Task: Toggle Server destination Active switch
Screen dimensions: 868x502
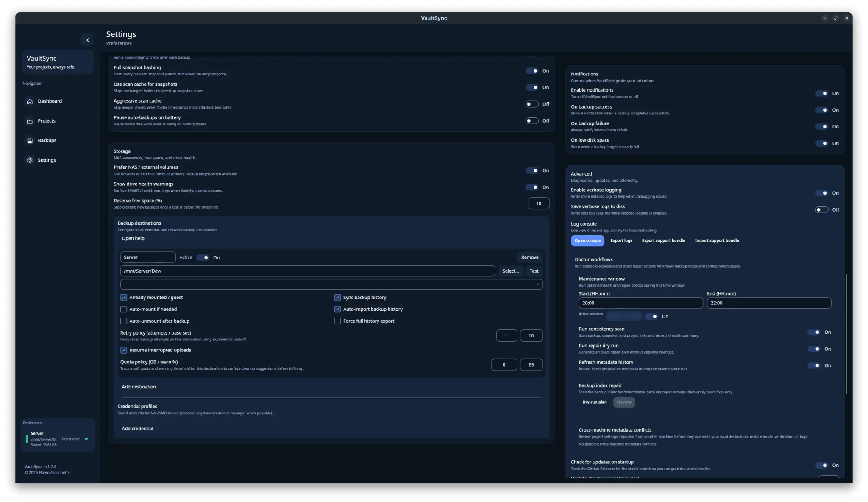Action: tap(203, 257)
